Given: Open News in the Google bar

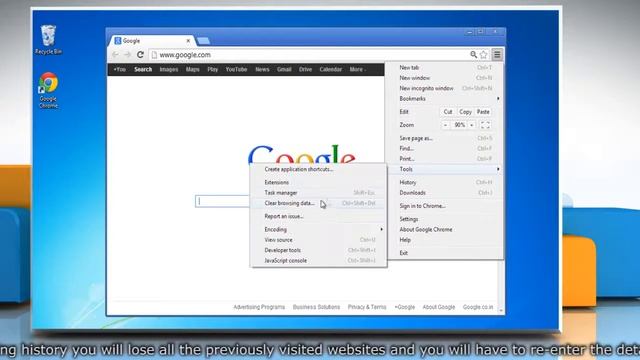Looking at the screenshot, I should [x=262, y=69].
